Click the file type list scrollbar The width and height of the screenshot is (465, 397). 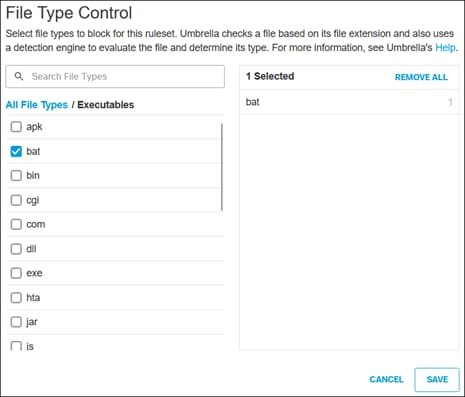coord(222,167)
